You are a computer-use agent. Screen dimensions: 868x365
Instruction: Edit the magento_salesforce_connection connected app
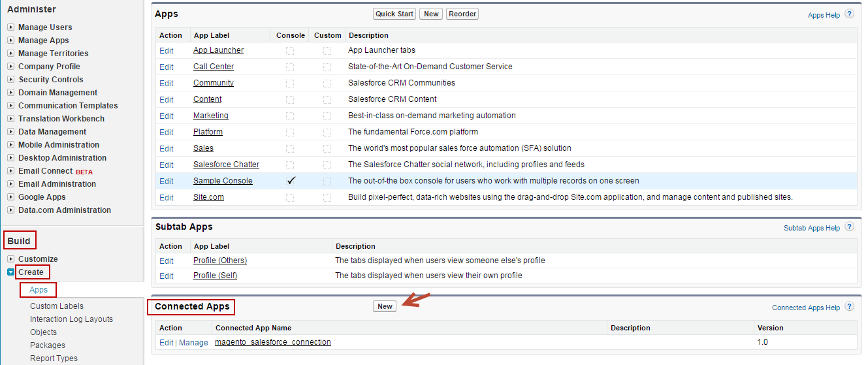(x=167, y=342)
